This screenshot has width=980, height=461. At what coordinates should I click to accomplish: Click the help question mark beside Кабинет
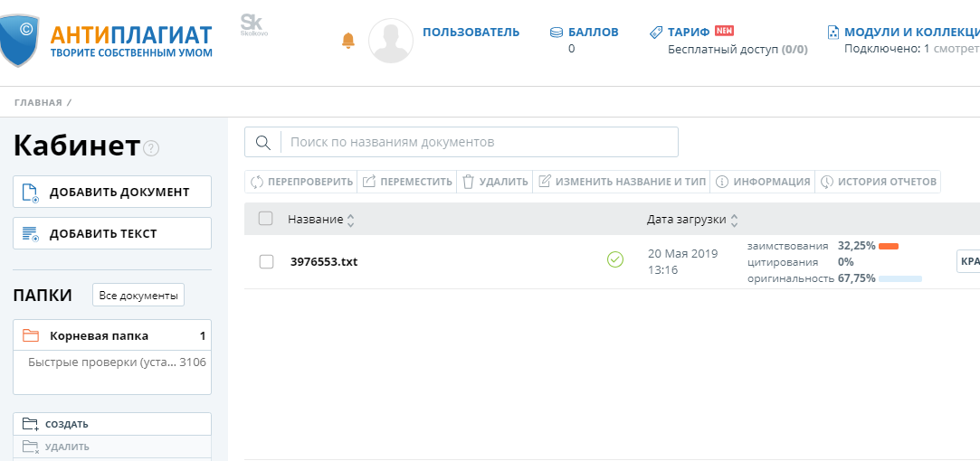[x=151, y=148]
